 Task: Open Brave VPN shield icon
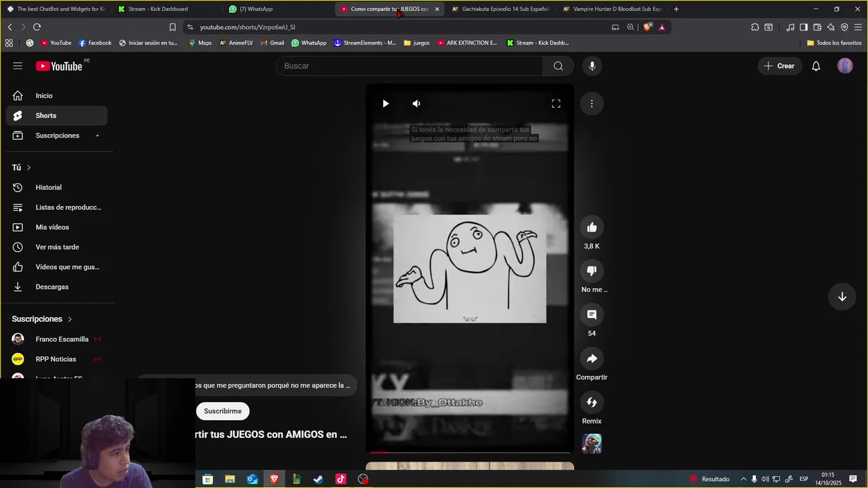tap(844, 27)
